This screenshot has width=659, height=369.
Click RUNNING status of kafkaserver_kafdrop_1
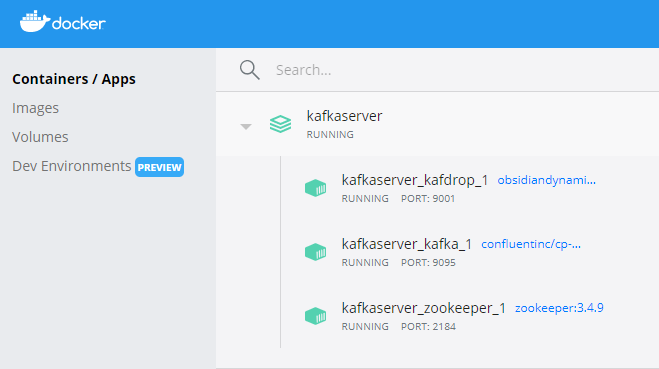click(365, 199)
